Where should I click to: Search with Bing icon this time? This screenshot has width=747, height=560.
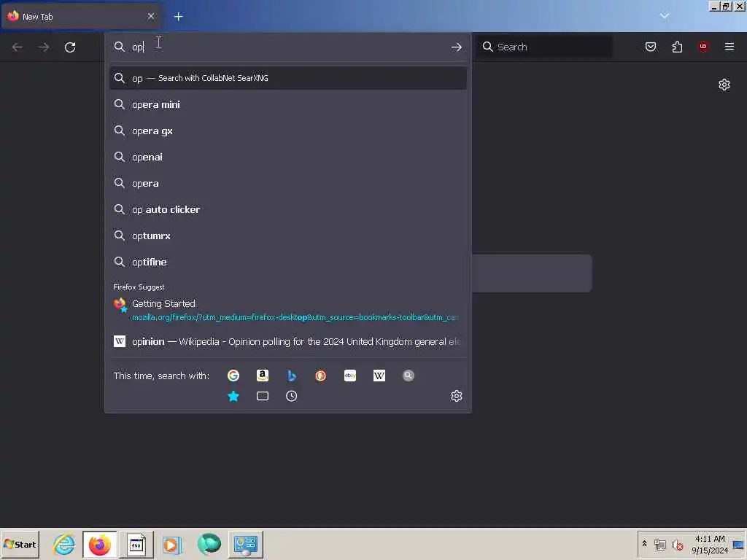292,376
